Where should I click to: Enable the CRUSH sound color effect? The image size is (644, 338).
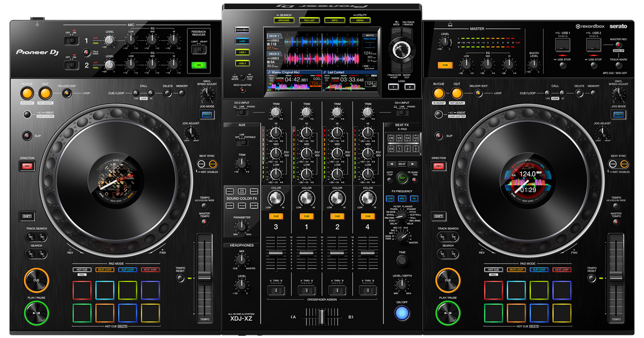point(241,205)
